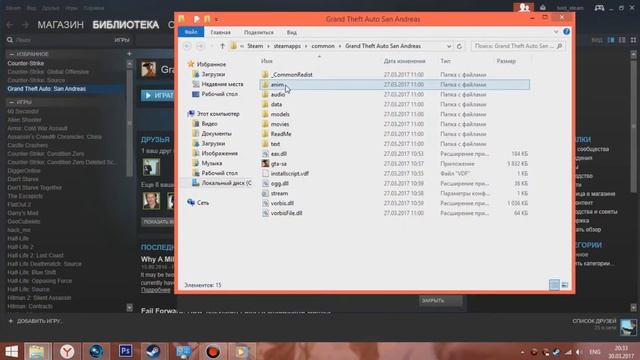Switch Explorer to details view icon
The image size is (640, 360).
point(554,284)
